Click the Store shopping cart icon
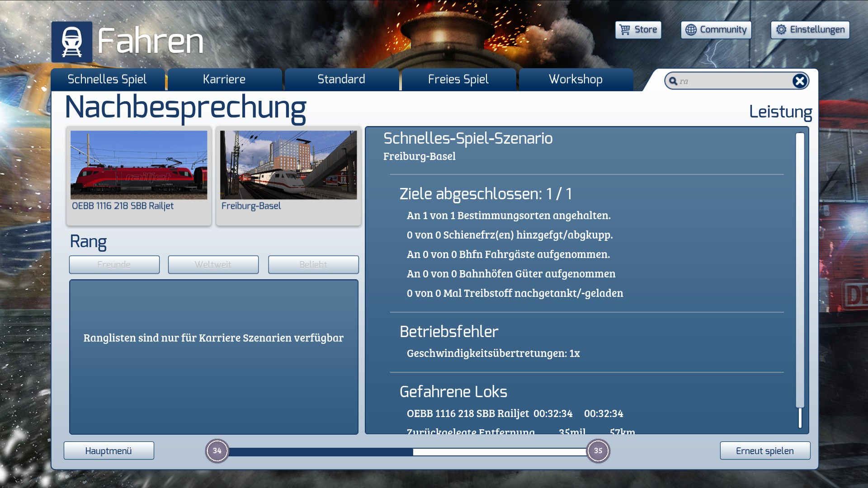Screen dimensions: 868x488 (625, 30)
